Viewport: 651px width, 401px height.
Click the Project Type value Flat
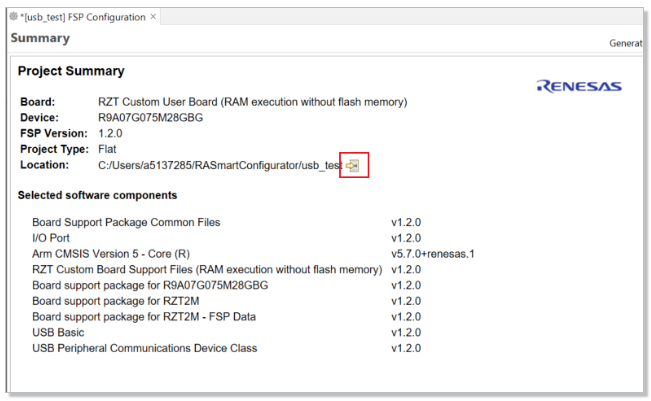(107, 149)
